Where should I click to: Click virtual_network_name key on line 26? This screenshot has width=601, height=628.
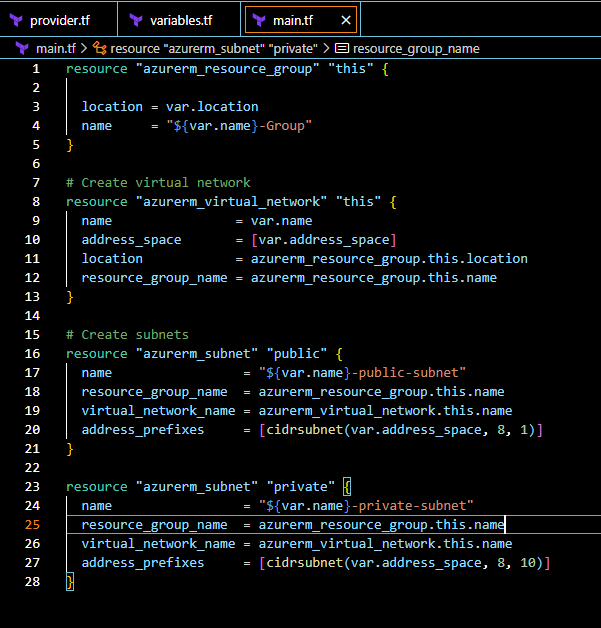click(158, 544)
